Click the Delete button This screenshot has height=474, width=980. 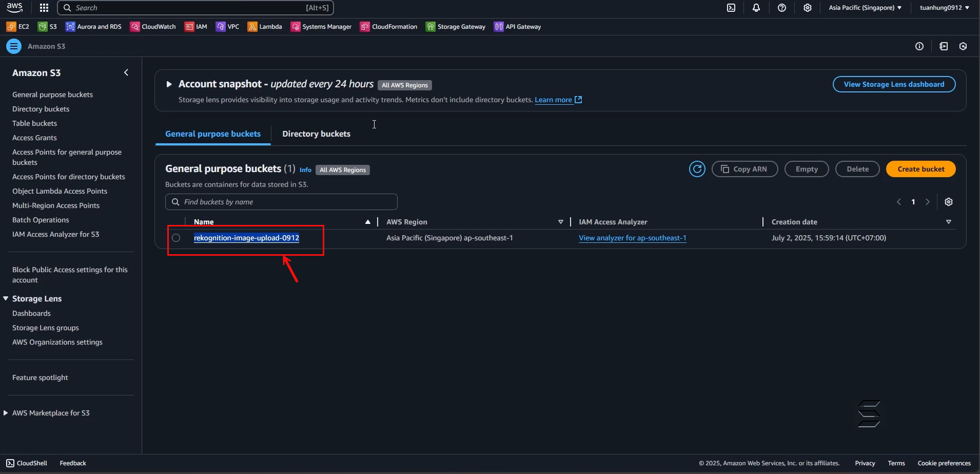tap(857, 169)
